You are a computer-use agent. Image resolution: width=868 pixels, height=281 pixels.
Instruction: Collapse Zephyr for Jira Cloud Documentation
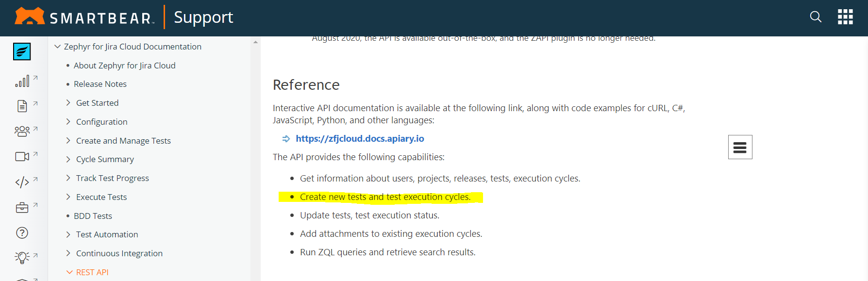pos(57,47)
